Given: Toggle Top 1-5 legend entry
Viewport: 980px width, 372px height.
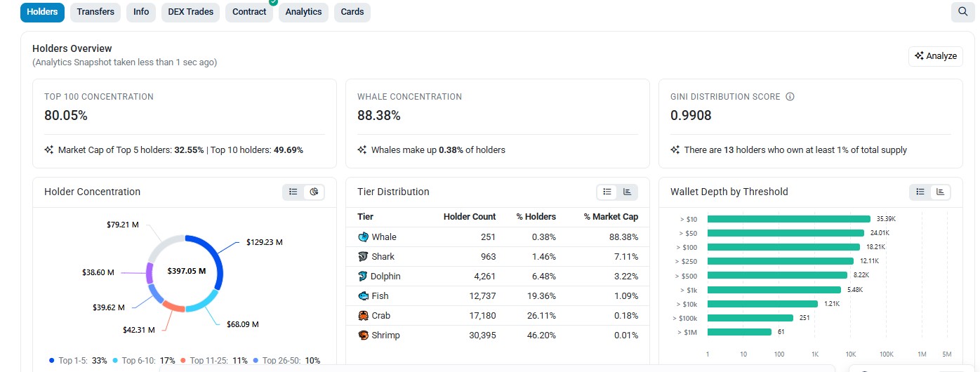Looking at the screenshot, I should (x=78, y=360).
